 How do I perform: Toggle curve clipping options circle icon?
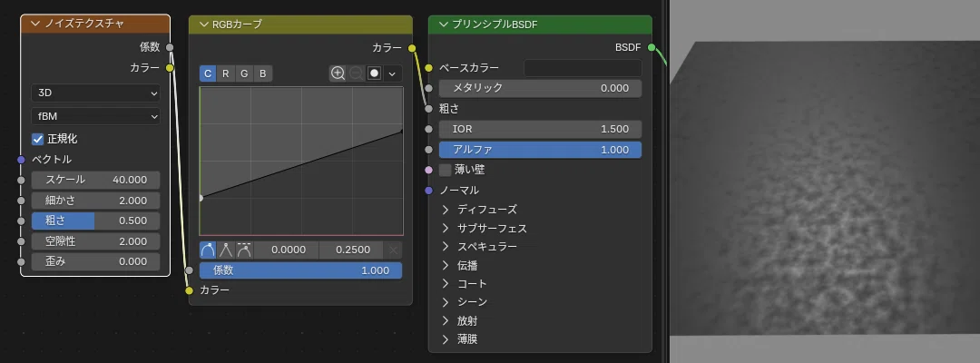375,74
